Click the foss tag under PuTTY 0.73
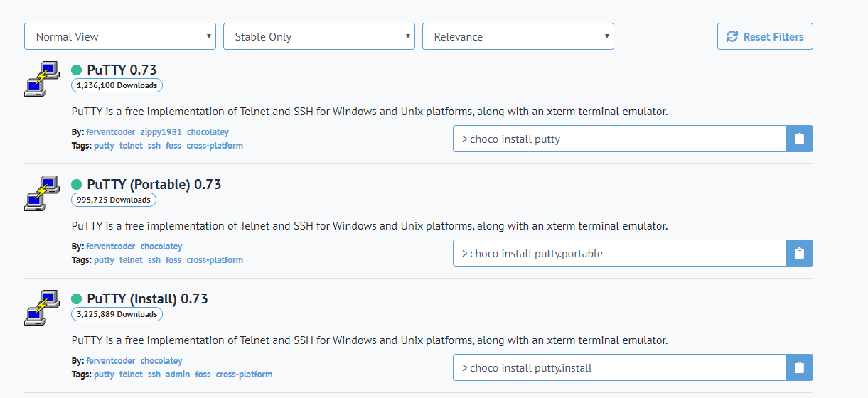The height and width of the screenshot is (398, 868). coord(173,146)
